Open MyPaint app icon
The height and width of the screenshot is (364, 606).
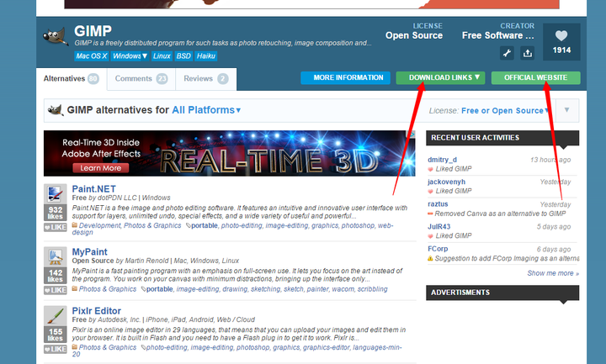click(55, 256)
